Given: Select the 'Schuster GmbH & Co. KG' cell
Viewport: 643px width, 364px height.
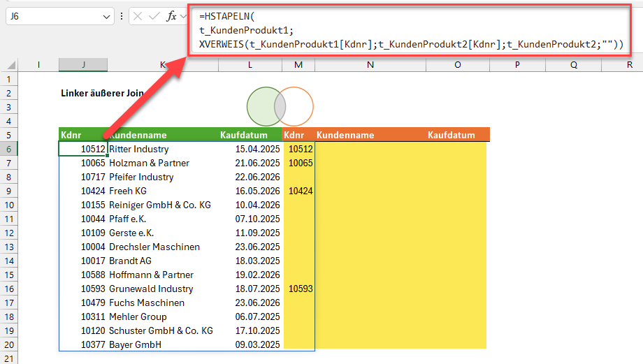Looking at the screenshot, I should [163, 330].
